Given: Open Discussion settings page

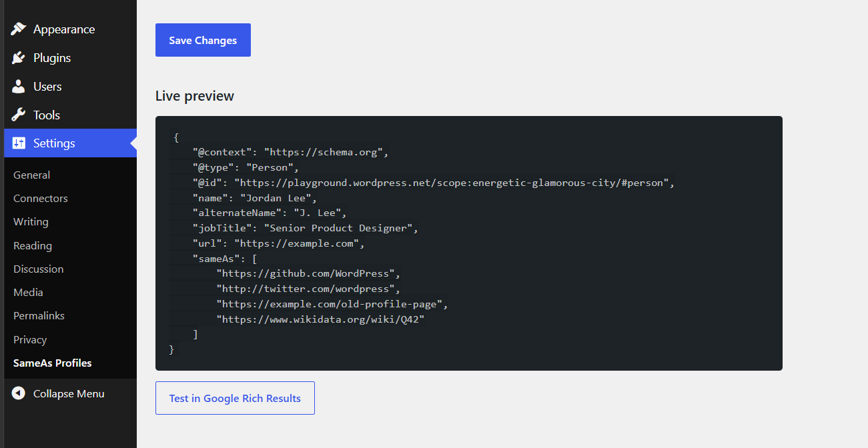Looking at the screenshot, I should coord(39,269).
